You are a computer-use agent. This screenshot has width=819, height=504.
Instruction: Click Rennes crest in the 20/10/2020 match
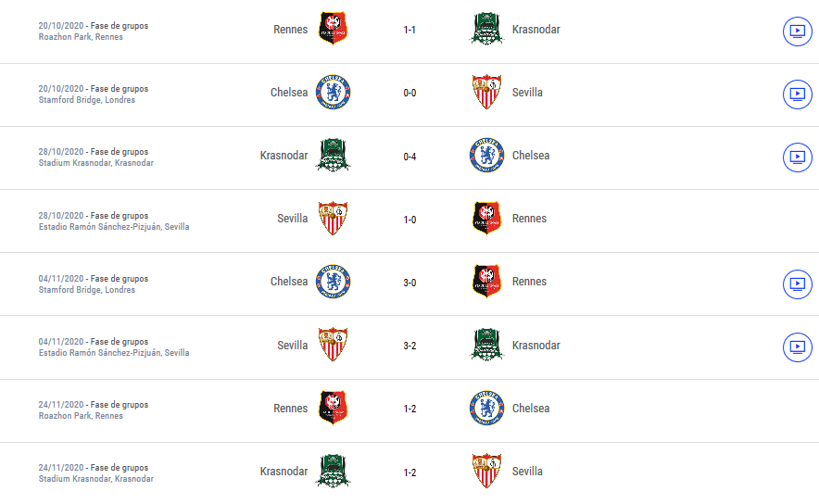334,29
